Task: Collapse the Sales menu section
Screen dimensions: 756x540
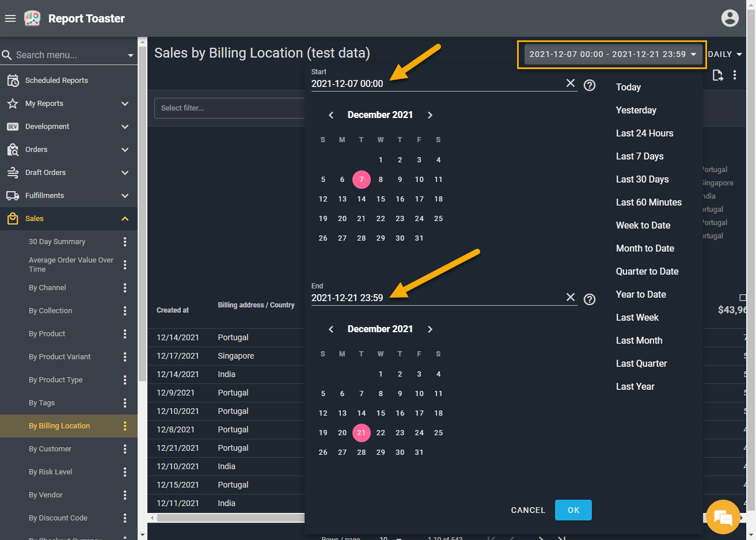Action: click(125, 219)
